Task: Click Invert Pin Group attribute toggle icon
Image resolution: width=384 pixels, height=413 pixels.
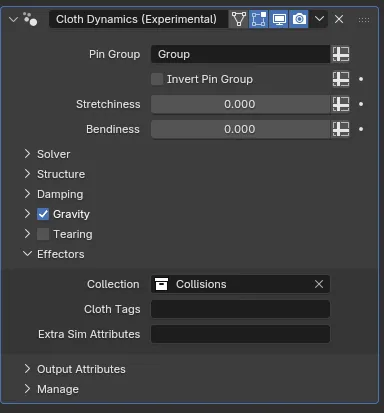Action: tap(341, 79)
